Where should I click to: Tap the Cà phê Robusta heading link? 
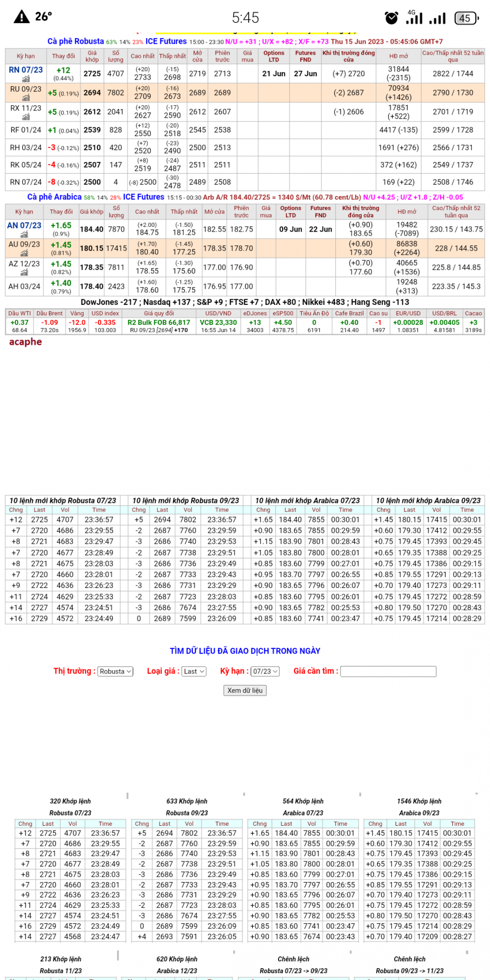[x=75, y=41]
